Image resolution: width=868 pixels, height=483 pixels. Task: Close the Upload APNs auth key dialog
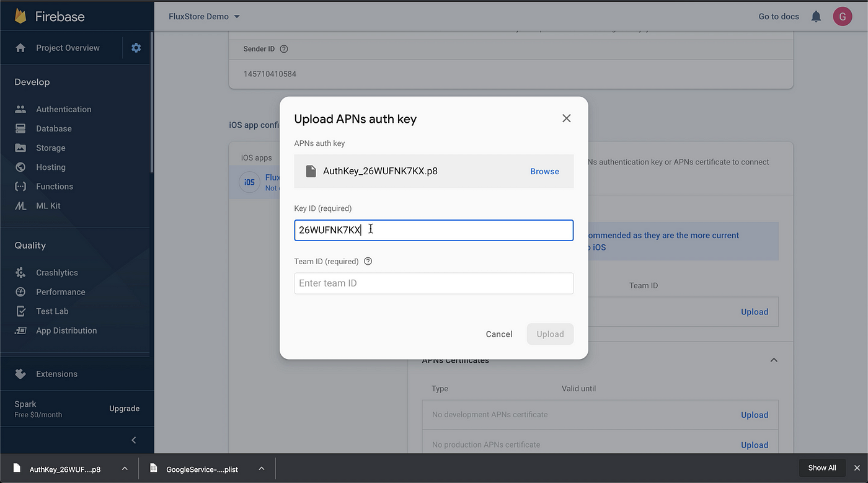coord(566,118)
